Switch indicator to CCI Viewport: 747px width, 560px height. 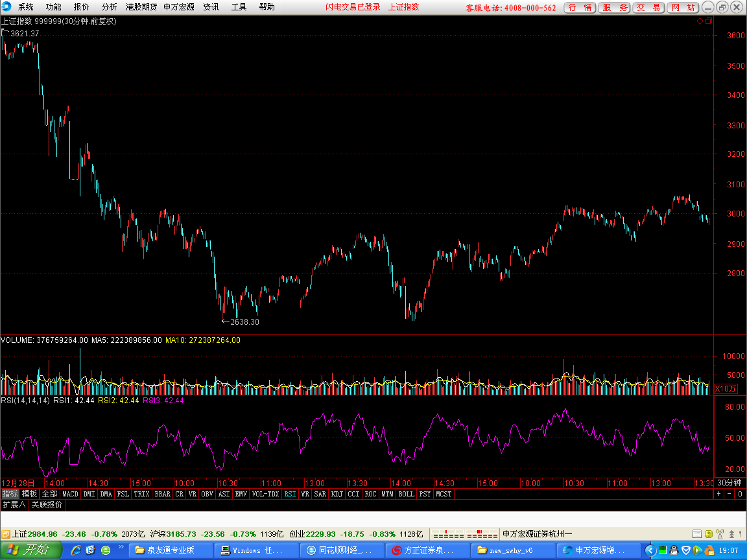tap(353, 494)
